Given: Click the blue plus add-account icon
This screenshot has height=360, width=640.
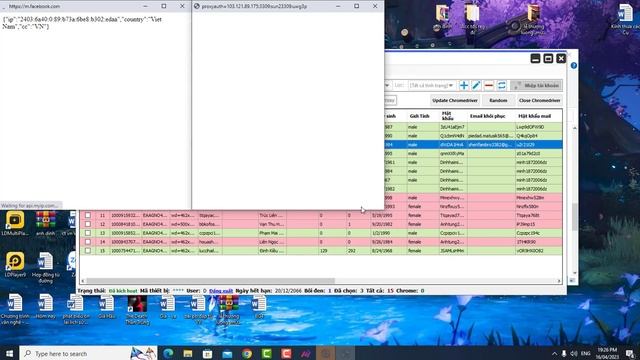Looking at the screenshot, I should tap(464, 85).
